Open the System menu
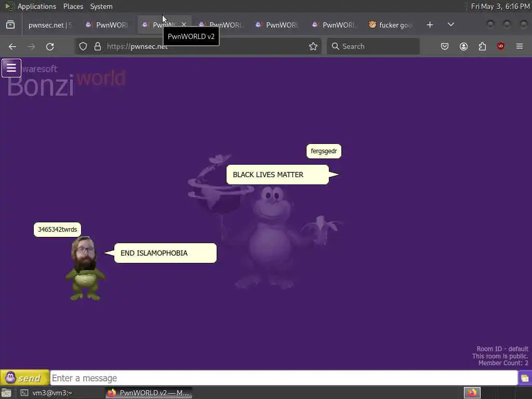 point(101,6)
